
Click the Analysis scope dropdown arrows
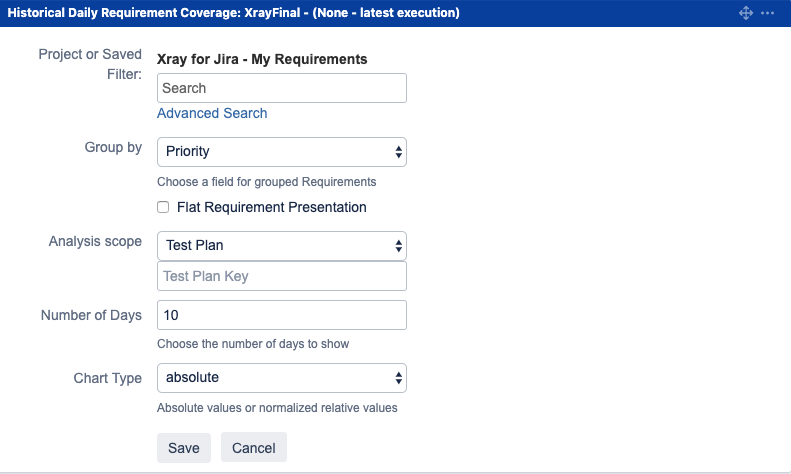(x=399, y=246)
